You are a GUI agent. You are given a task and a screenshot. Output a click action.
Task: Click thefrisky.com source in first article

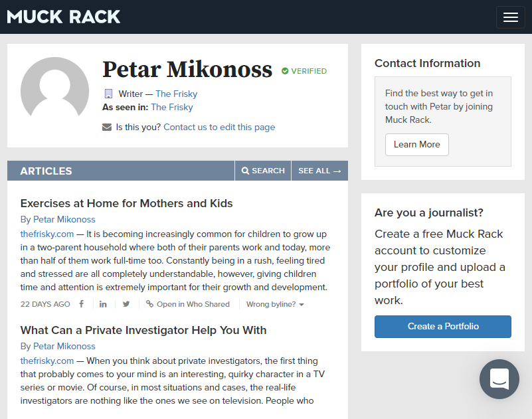pyautogui.click(x=47, y=234)
